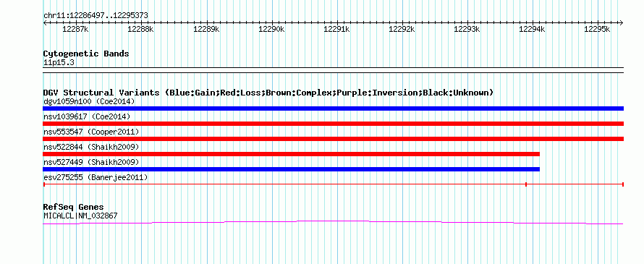Click the 12294k ruler tick label
The height and width of the screenshot is (264, 644).
(x=533, y=29)
